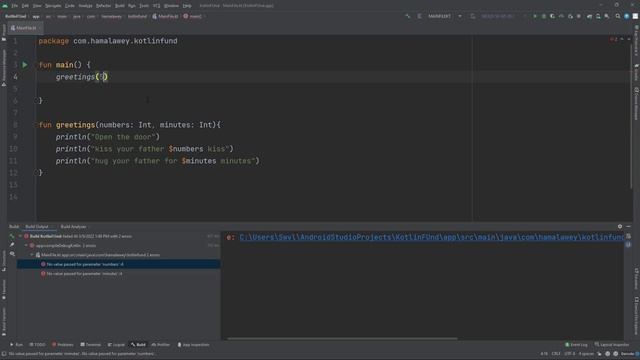Open the Layout Inspector
Image resolution: width=640 pixels, height=360 pixels.
pos(612,345)
